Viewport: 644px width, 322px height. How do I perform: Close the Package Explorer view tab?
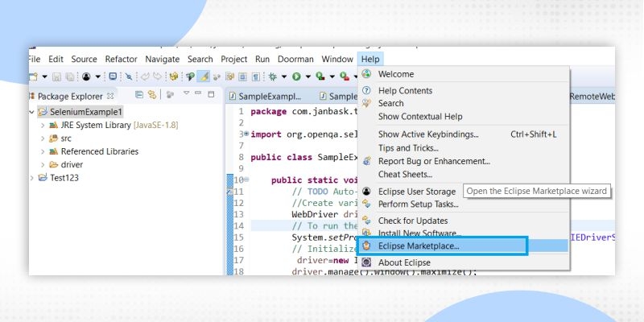tap(110, 96)
